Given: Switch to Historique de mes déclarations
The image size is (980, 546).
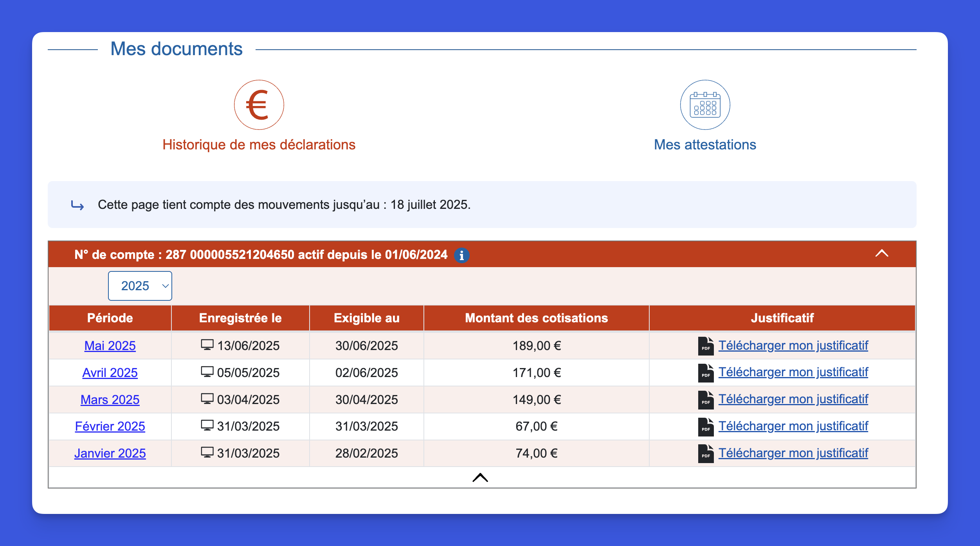Looking at the screenshot, I should tap(259, 145).
